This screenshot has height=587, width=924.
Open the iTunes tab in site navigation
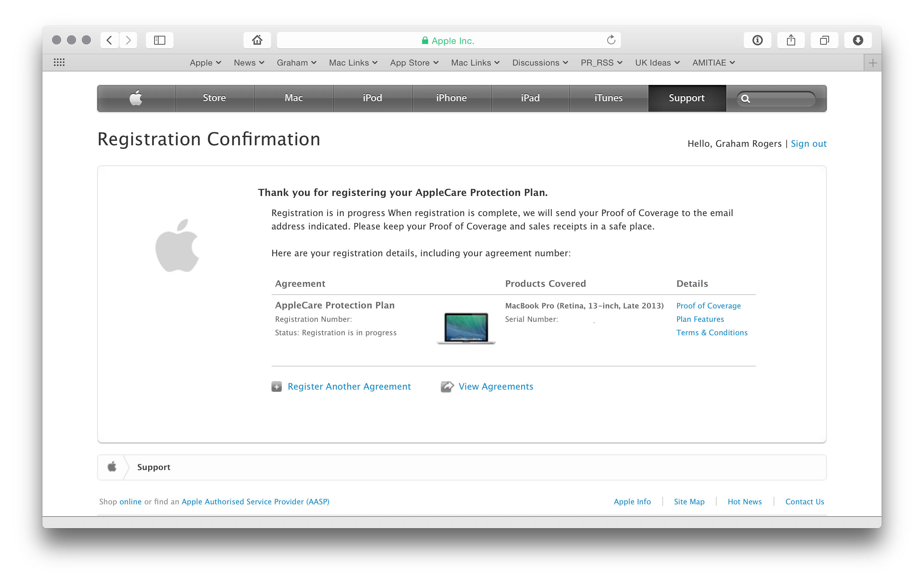pos(609,98)
